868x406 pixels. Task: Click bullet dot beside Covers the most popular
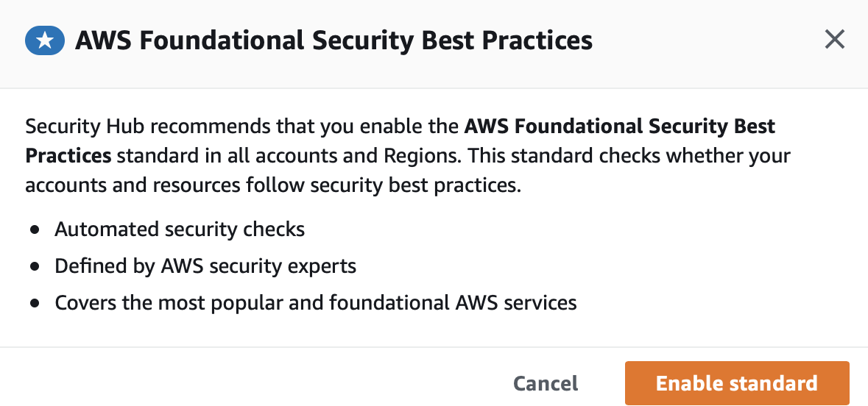point(35,303)
